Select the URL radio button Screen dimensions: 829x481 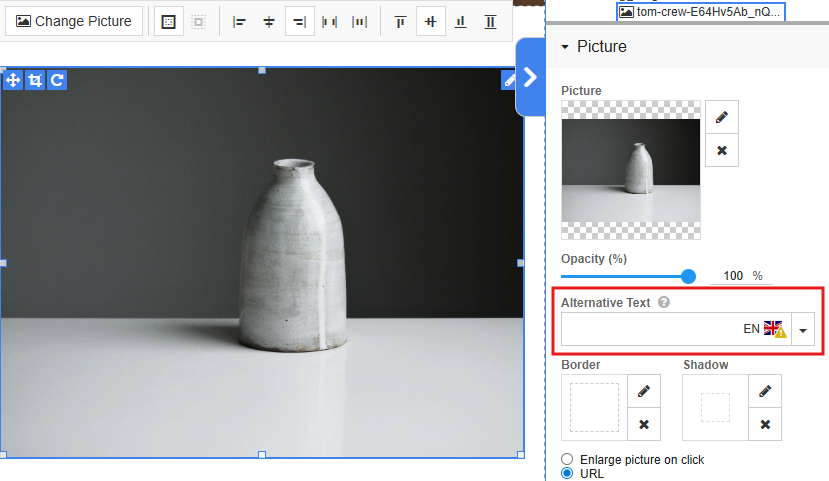[567, 474]
